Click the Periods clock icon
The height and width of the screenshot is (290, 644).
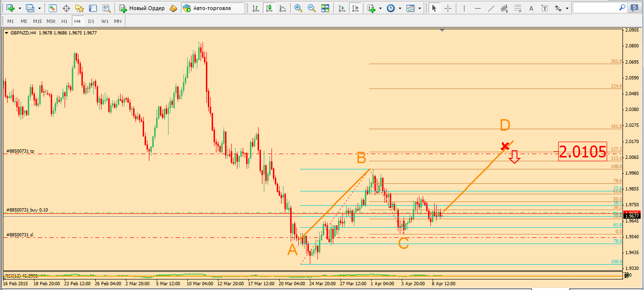tap(391, 8)
